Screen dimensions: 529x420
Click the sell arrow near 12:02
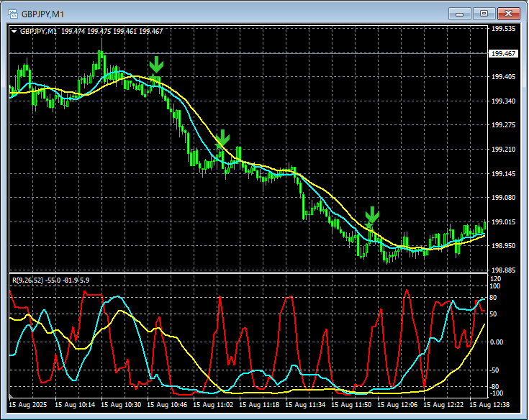coord(372,215)
